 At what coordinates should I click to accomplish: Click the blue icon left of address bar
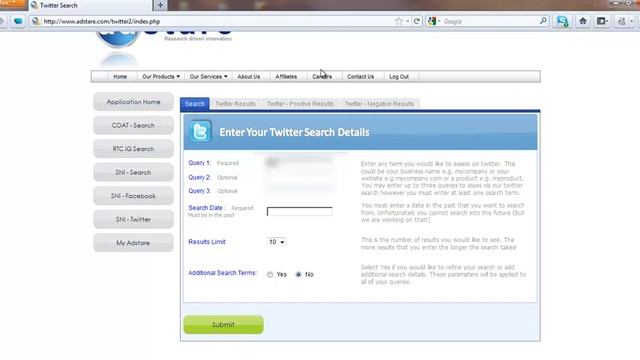(18, 21)
